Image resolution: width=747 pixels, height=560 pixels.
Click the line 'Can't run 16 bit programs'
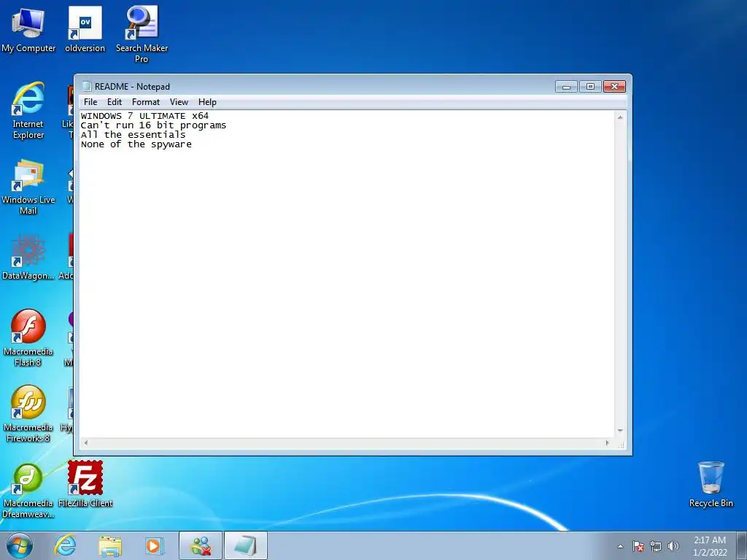153,125
